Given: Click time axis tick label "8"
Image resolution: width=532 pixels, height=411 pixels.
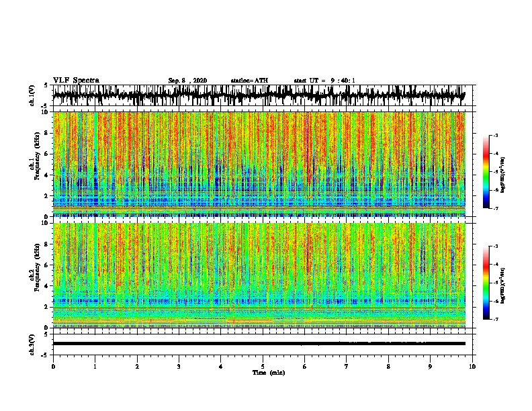Looking at the screenshot, I should click(x=388, y=367).
